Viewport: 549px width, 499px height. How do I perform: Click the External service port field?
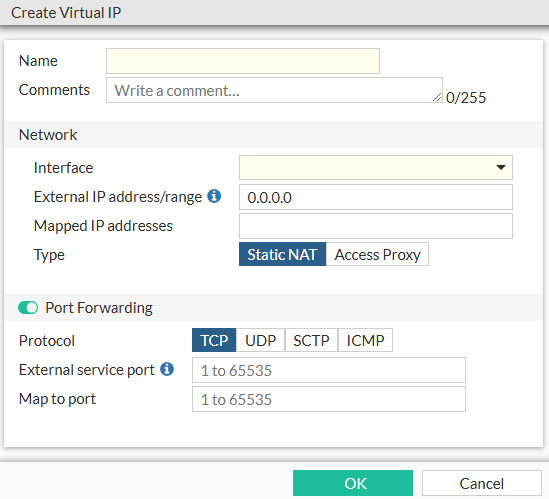click(329, 370)
